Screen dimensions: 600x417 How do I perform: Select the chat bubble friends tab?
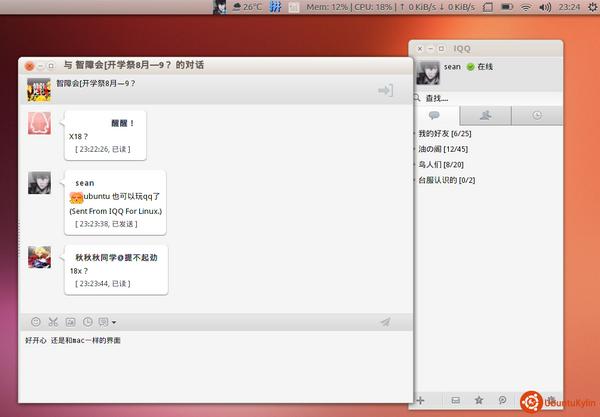(436, 115)
